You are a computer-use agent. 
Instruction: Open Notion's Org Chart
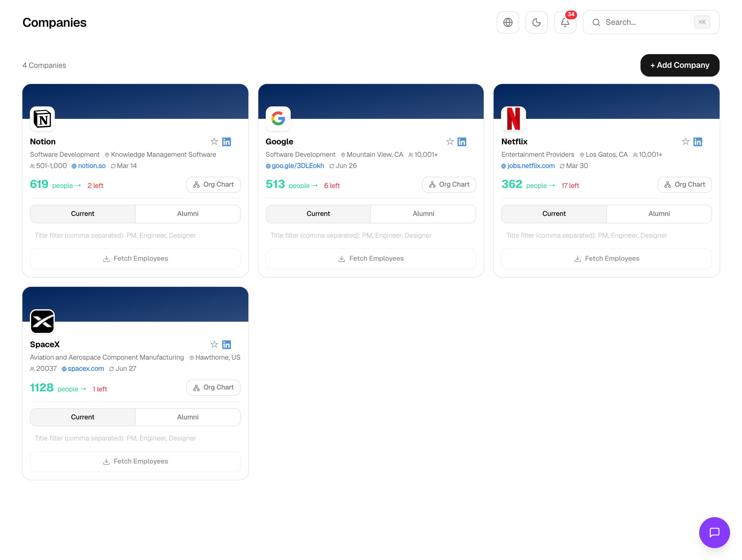[x=213, y=184]
